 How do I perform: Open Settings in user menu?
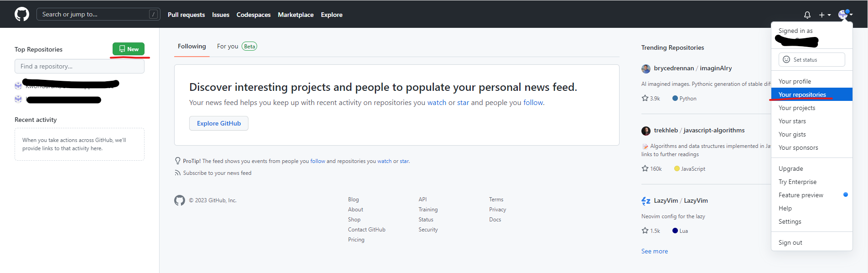[x=812, y=221]
